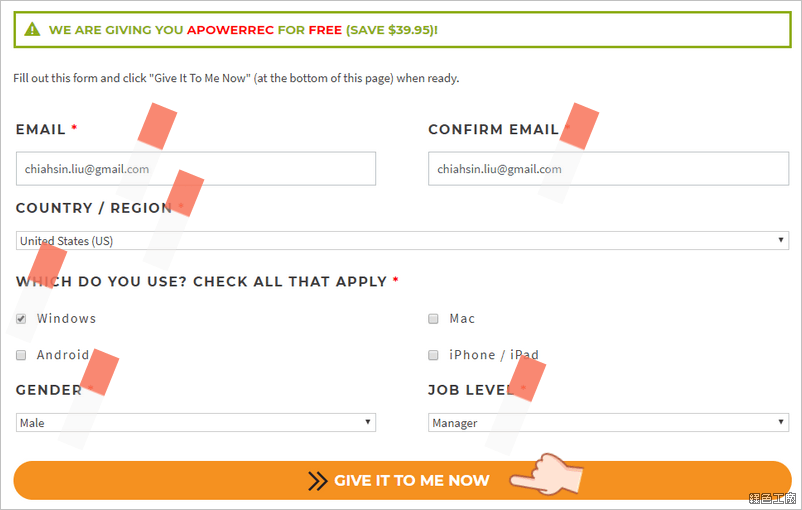Click the double-chevron icon on orange button
The width and height of the screenshot is (802, 510).
(x=318, y=481)
